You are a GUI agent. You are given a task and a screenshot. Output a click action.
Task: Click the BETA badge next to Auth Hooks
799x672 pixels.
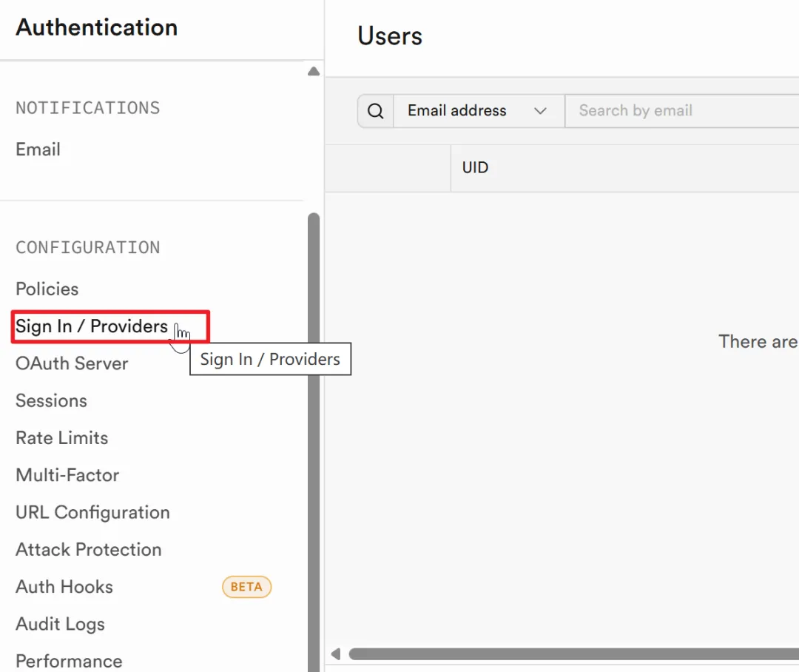click(246, 587)
